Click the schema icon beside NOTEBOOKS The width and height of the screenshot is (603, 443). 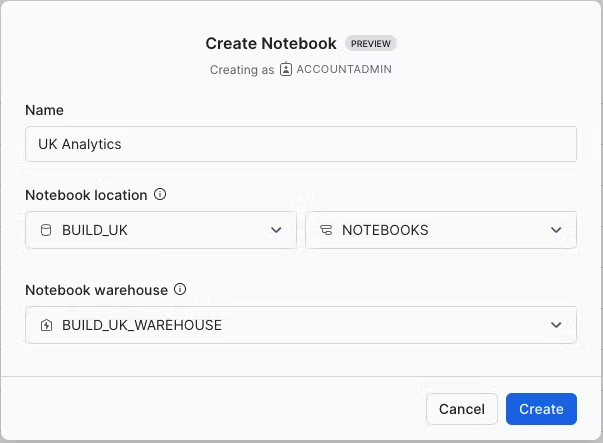tap(325, 230)
